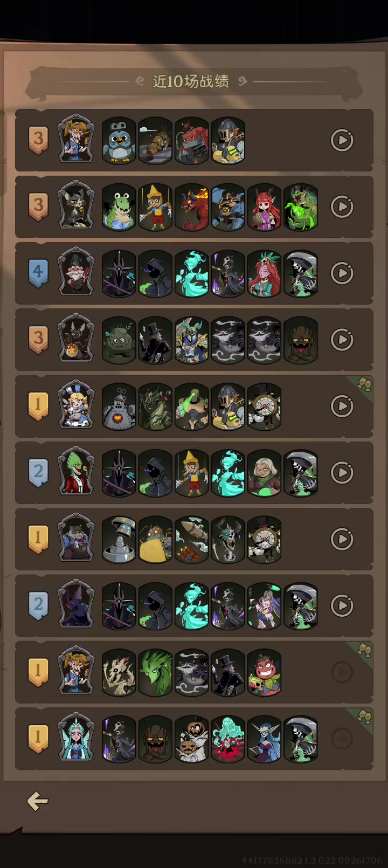This screenshot has height=868, width=388.
Task: Play replay of the rank 4 match
Action: point(342,273)
